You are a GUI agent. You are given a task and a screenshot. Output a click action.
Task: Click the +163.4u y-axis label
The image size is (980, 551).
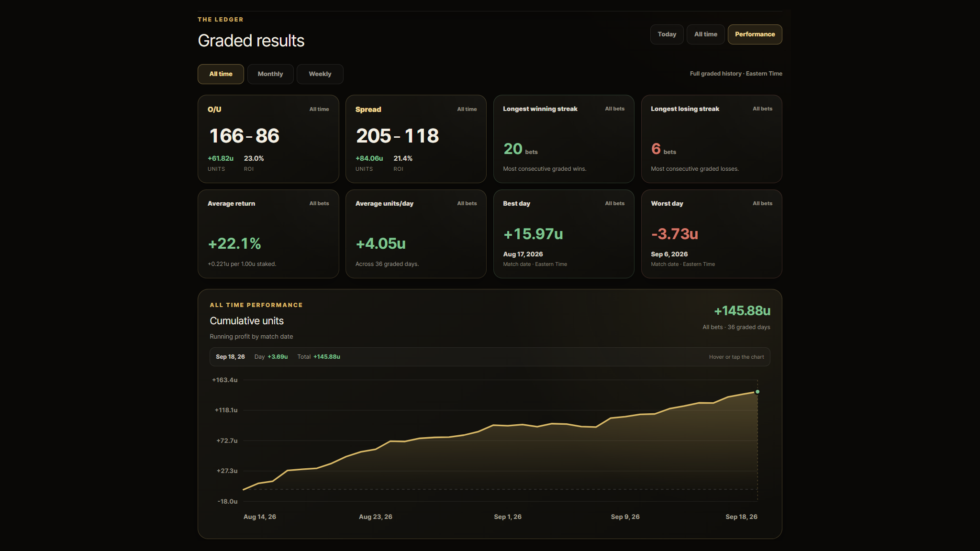[x=225, y=380]
